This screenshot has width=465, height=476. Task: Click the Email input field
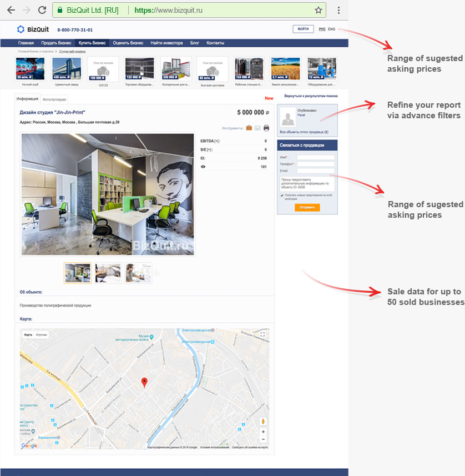pos(315,171)
